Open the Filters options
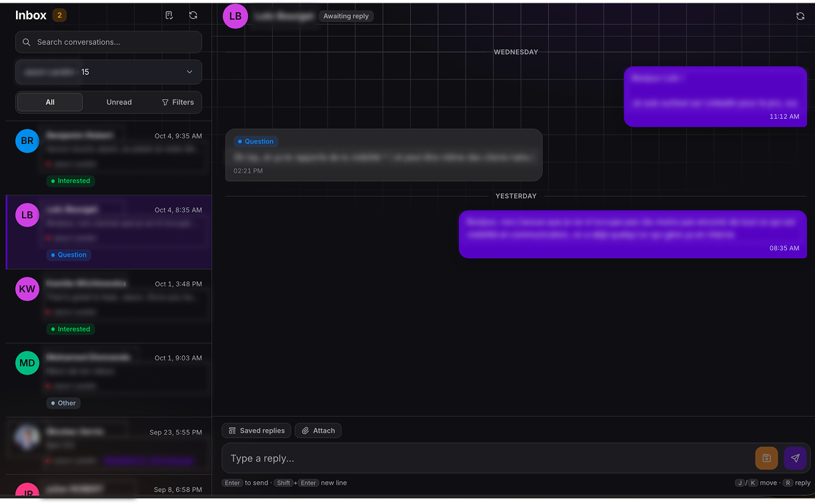Screen dimensions: 815x504 click(x=178, y=102)
